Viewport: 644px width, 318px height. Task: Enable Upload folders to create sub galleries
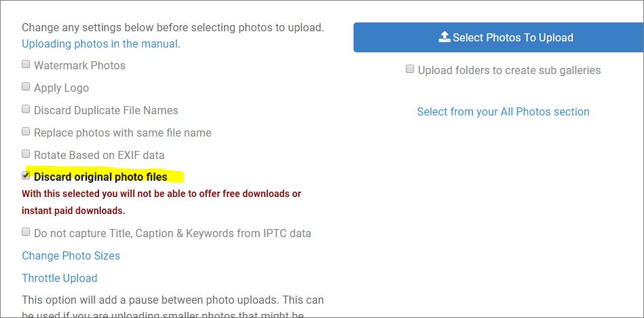point(410,69)
